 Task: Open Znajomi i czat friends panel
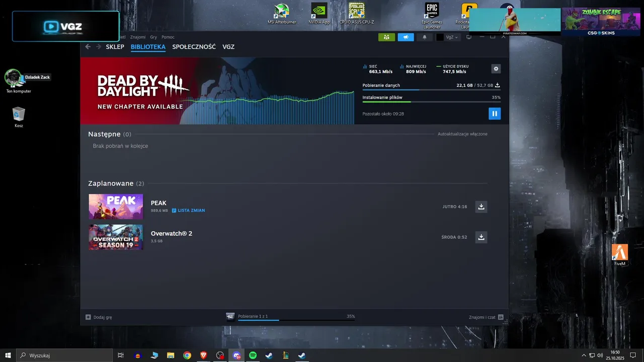486,317
